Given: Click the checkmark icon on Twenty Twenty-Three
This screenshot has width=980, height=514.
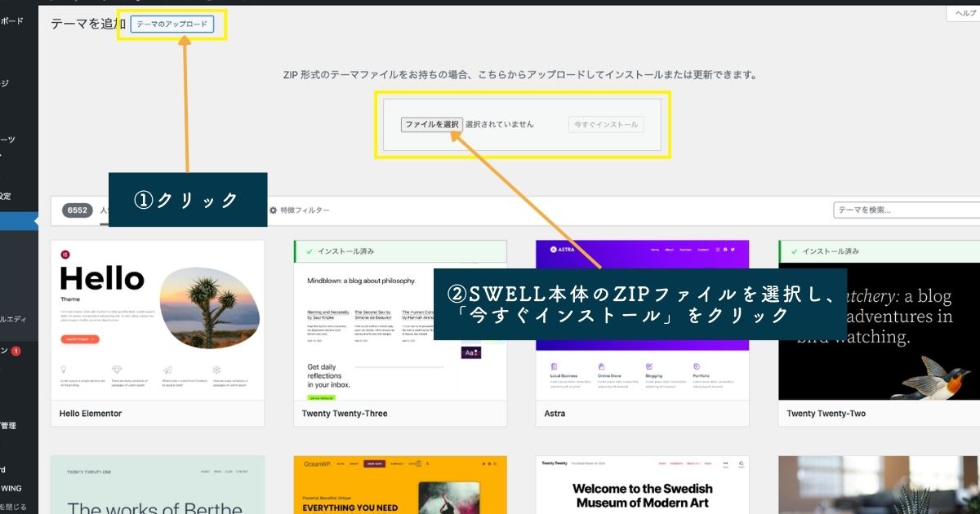Looking at the screenshot, I should click(309, 251).
